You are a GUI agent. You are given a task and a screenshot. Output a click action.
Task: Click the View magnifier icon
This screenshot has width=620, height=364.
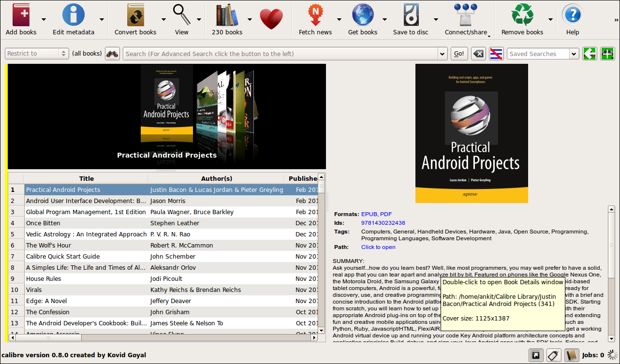(x=182, y=15)
